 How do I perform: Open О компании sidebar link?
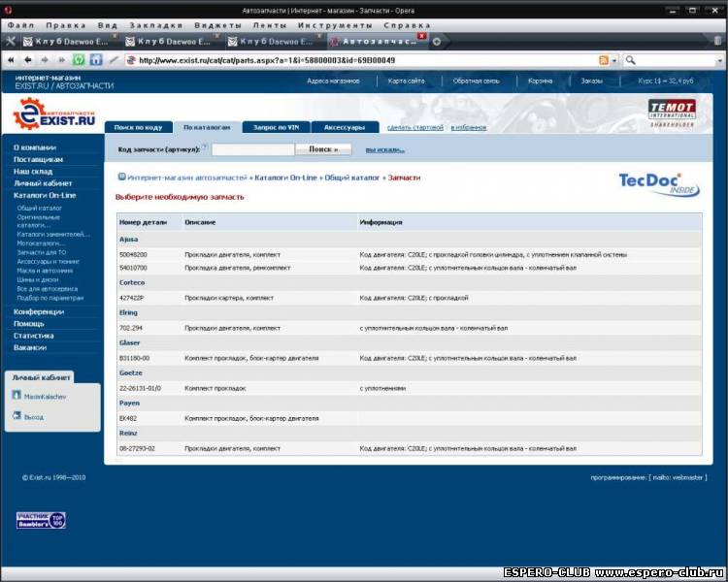pos(35,147)
